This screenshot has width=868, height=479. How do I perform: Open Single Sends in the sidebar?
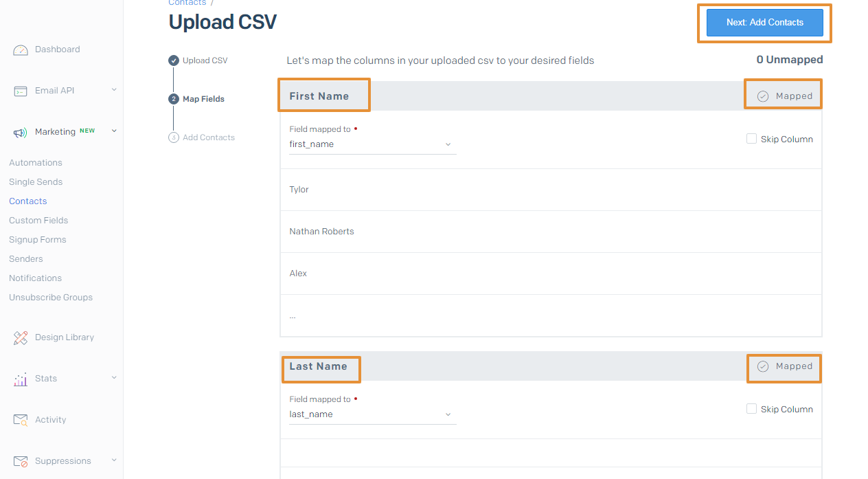point(36,182)
